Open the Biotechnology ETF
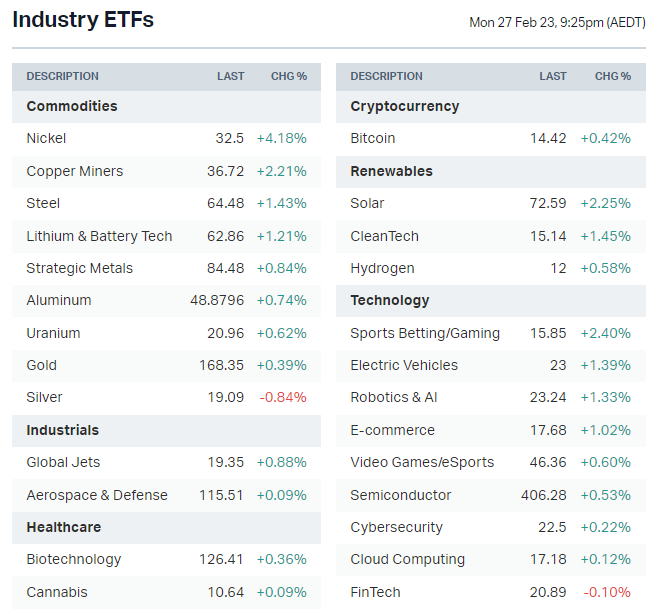 (x=74, y=559)
